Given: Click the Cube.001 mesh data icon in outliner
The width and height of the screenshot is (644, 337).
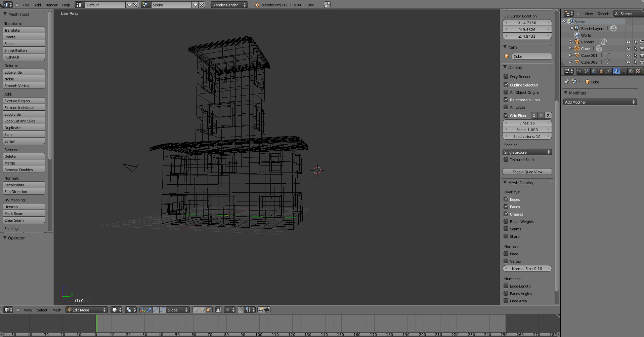Looking at the screenshot, I should point(607,55).
